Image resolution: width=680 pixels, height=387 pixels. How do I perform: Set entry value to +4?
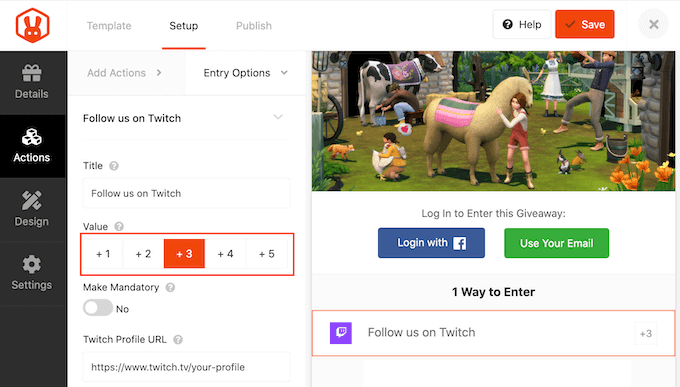click(x=225, y=254)
